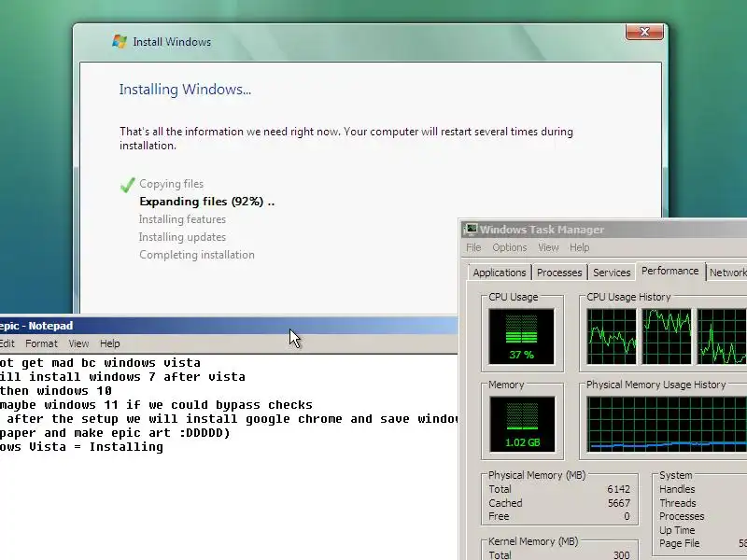Viewport: 747px width, 560px height.
Task: Click the Up Time label
Action: pyautogui.click(x=677, y=530)
